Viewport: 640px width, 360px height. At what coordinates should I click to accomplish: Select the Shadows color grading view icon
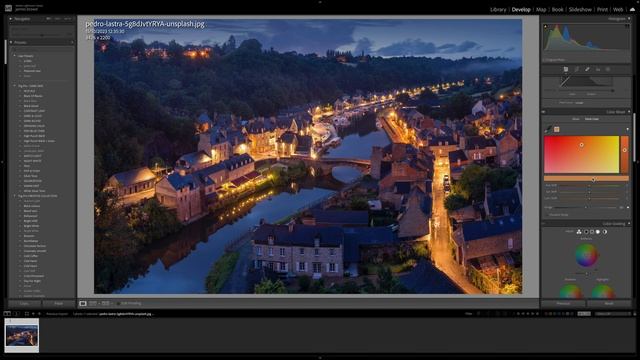pos(586,232)
